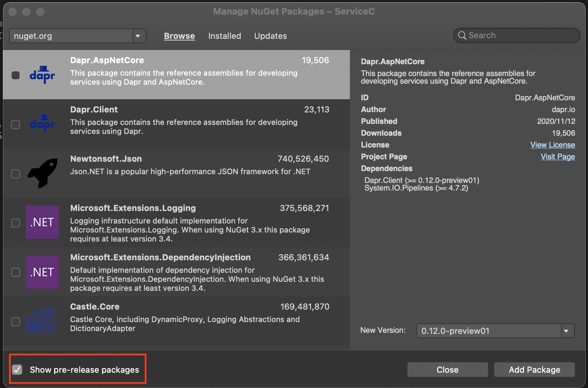Click the Logging infrastructure default implementation description
Image resolution: width=588 pixels, height=388 pixels.
click(190, 230)
